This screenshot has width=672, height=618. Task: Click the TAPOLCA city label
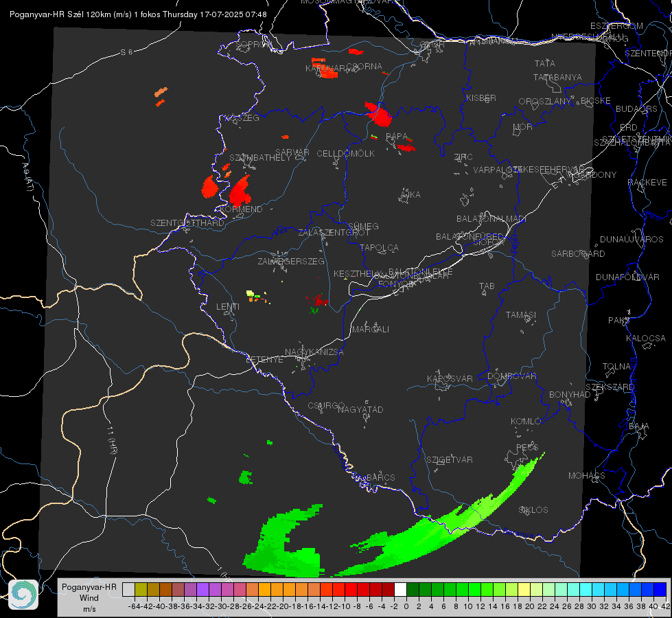379,247
